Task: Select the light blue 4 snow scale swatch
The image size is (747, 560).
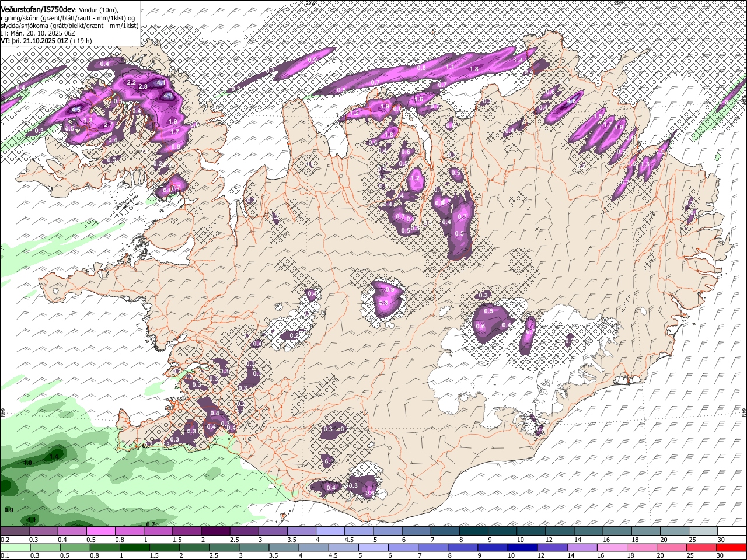Action: 330,531
